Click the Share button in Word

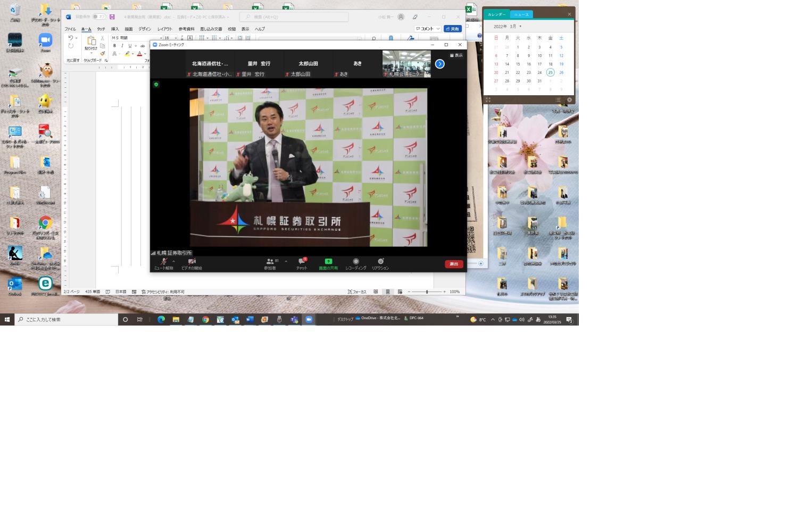point(453,29)
